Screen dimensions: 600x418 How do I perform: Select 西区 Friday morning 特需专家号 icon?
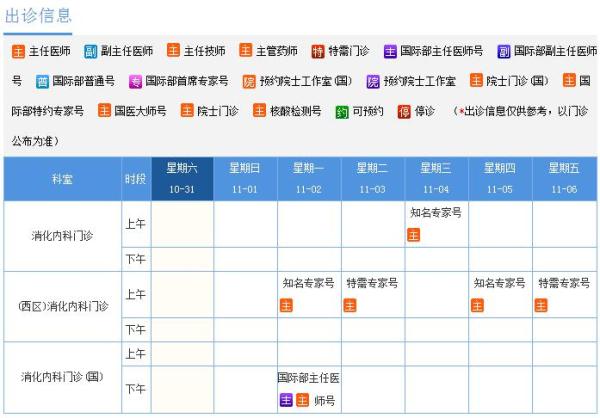(x=541, y=305)
